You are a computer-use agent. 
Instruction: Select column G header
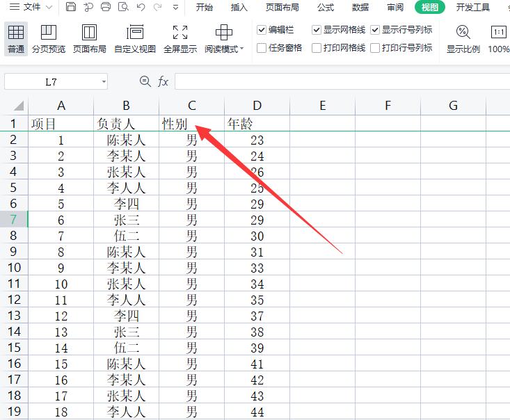click(x=453, y=106)
